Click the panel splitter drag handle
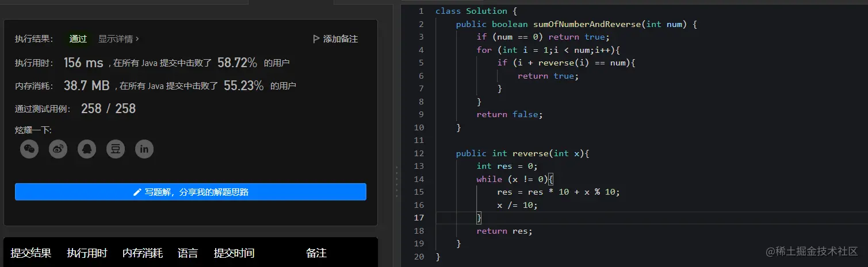 pyautogui.click(x=396, y=181)
